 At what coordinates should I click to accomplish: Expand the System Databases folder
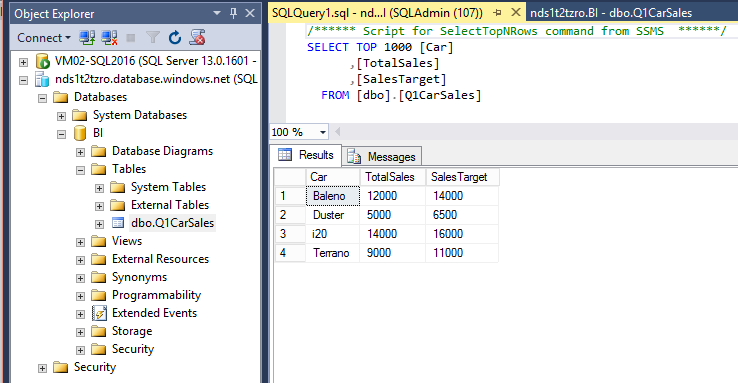pos(61,116)
